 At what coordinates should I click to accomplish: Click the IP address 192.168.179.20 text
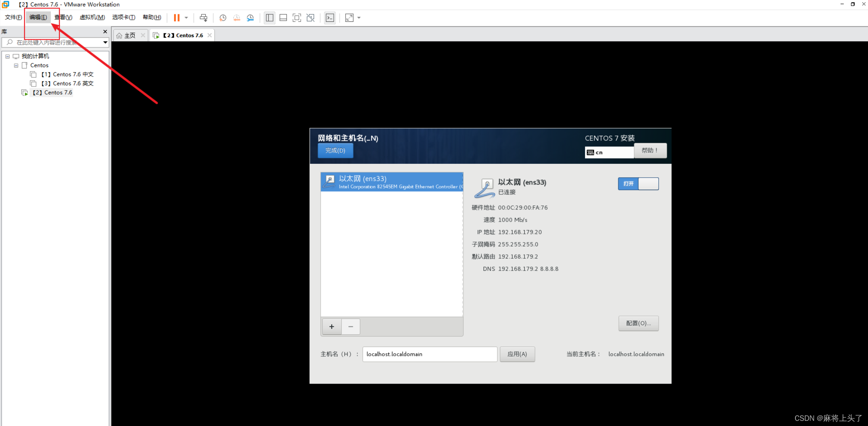[x=520, y=232]
